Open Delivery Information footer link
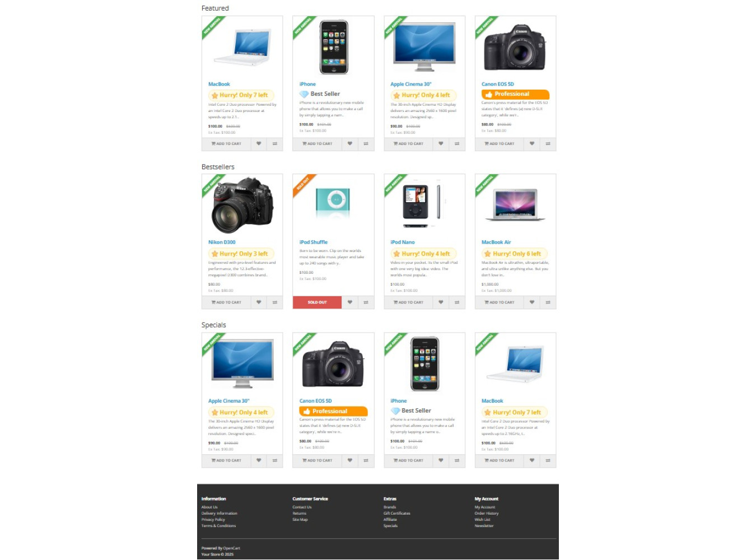 (x=220, y=514)
